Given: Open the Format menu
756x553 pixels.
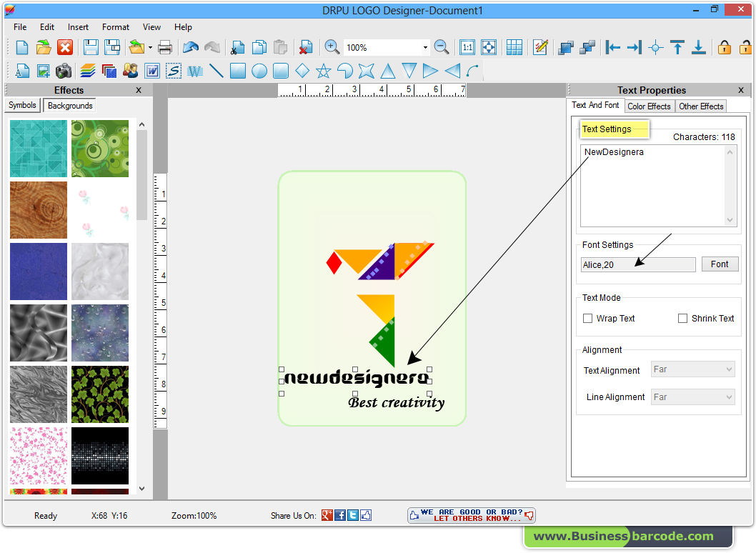Looking at the screenshot, I should tap(115, 27).
